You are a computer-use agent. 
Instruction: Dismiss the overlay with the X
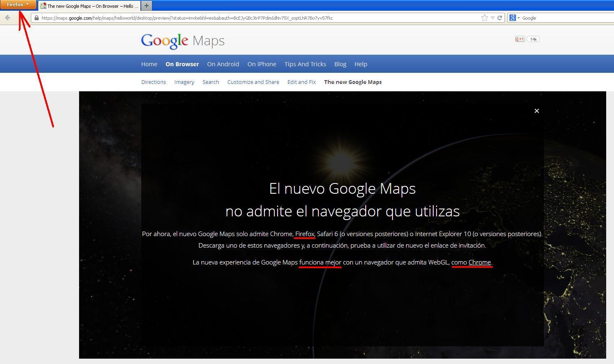537,111
